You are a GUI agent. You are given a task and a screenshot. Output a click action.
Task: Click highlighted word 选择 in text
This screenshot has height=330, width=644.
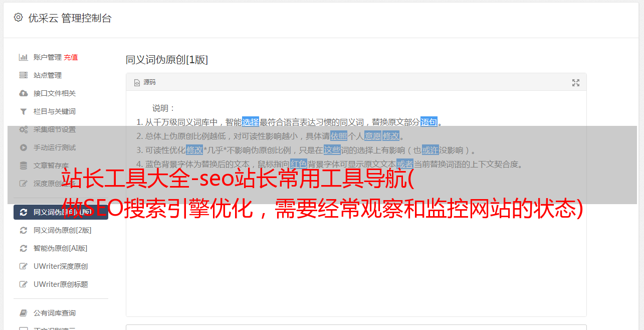(x=251, y=122)
